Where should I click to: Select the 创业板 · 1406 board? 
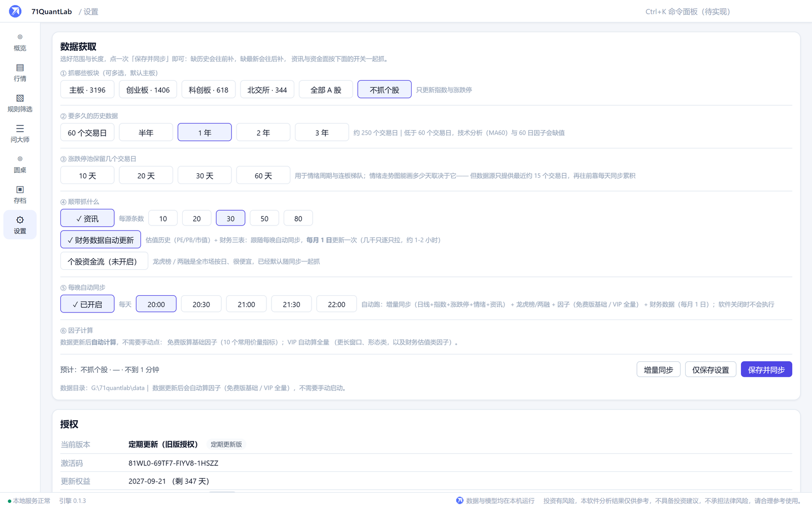pyautogui.click(x=148, y=90)
